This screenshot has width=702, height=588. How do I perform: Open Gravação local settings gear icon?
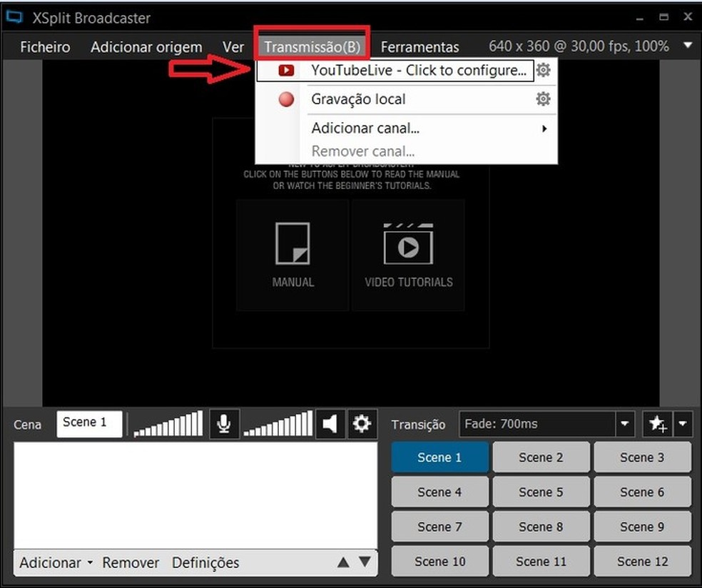click(x=544, y=99)
